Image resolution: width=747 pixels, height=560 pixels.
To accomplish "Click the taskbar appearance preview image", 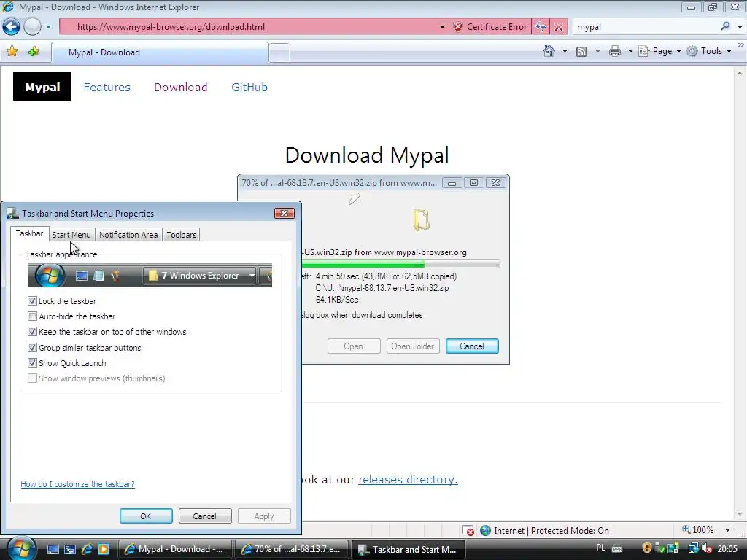I will 150,275.
